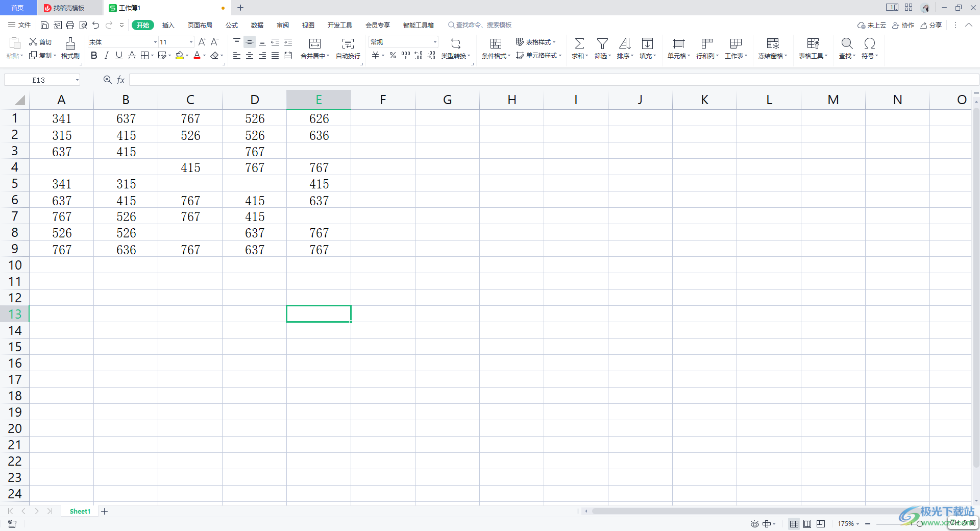980x531 pixels.
Task: Apply the red font color
Action: [x=197, y=55]
